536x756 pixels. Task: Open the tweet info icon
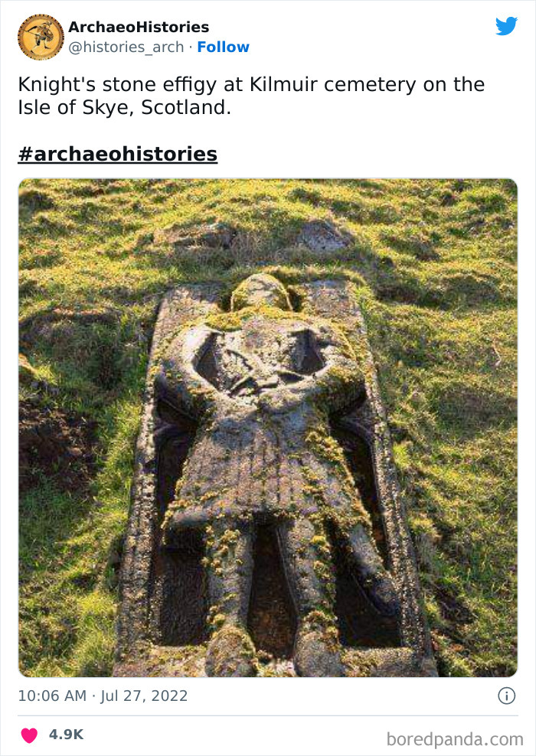[507, 696]
